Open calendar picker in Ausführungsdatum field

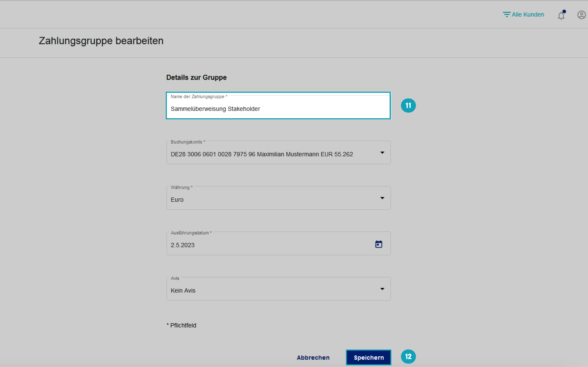[x=378, y=244]
